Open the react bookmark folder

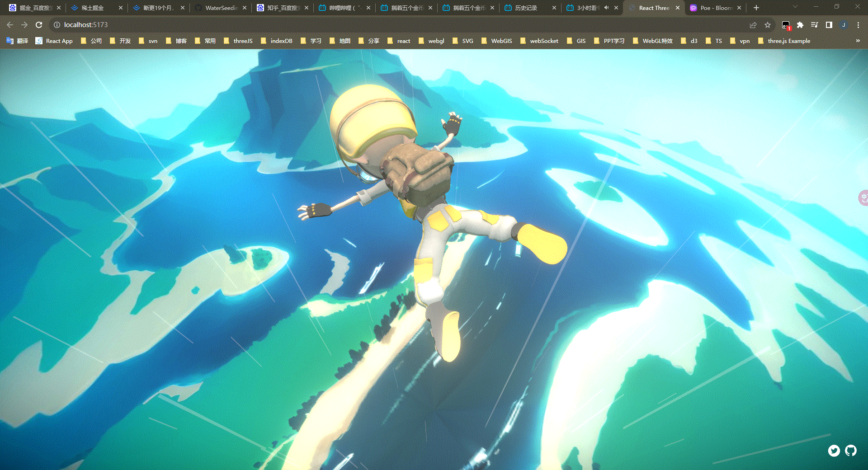399,41
